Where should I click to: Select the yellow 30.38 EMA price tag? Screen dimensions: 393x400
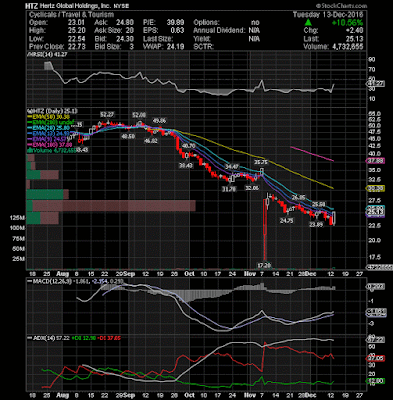click(375, 189)
